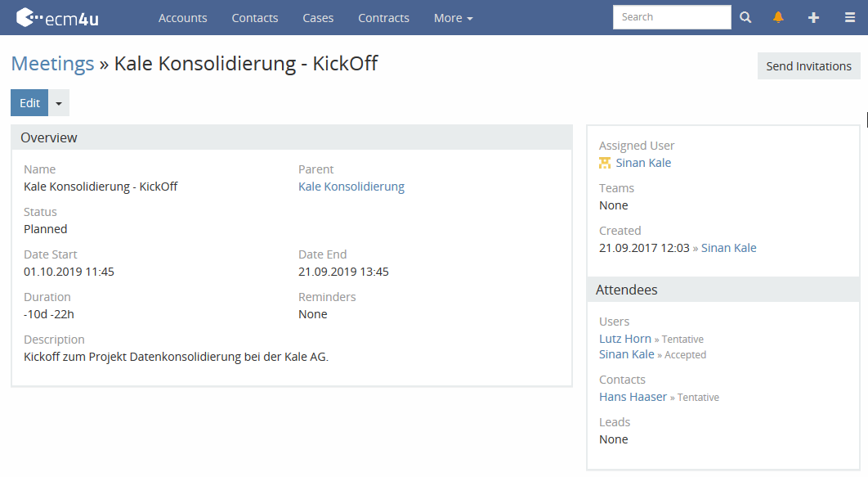Open the Kale Konsolidierung parent link
Screen dimensions: 868x477
tap(351, 186)
